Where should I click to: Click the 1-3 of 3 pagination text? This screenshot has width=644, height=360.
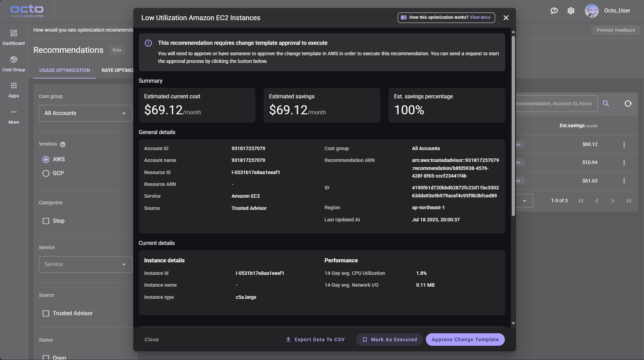point(559,201)
